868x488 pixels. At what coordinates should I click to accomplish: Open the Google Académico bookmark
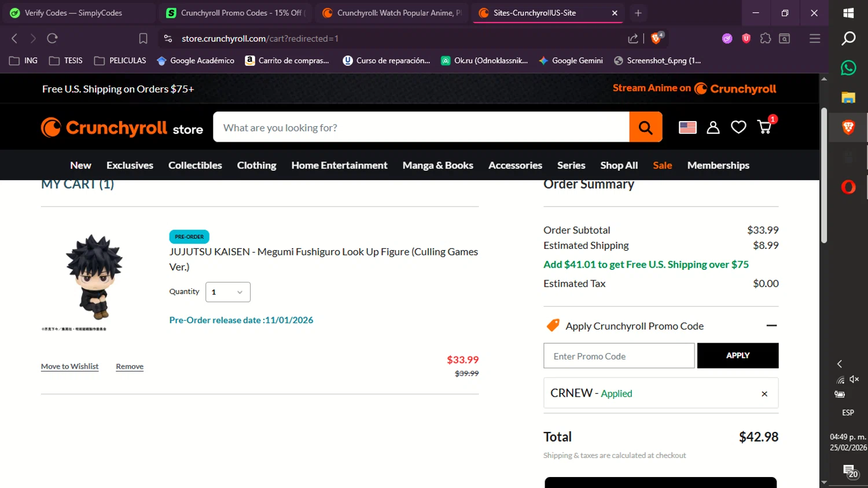tap(196, 61)
